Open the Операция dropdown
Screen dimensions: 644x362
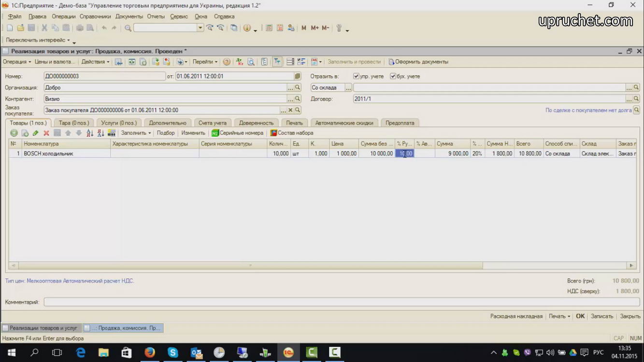pyautogui.click(x=17, y=62)
